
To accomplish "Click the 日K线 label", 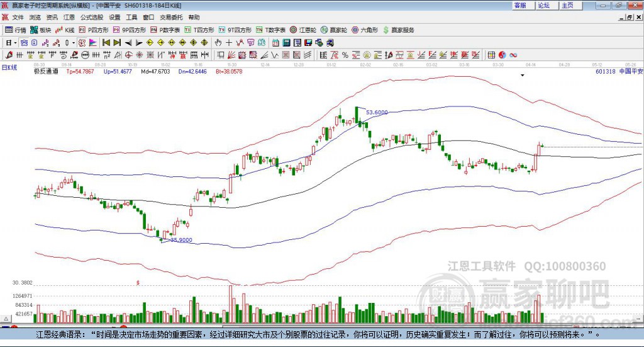I will [x=9, y=67].
